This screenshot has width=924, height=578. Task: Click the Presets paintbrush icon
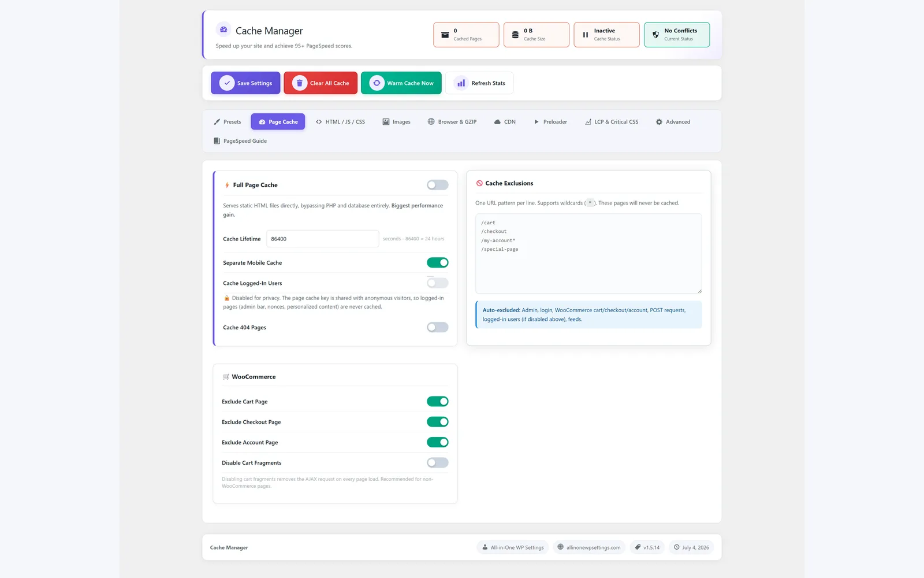pyautogui.click(x=217, y=122)
